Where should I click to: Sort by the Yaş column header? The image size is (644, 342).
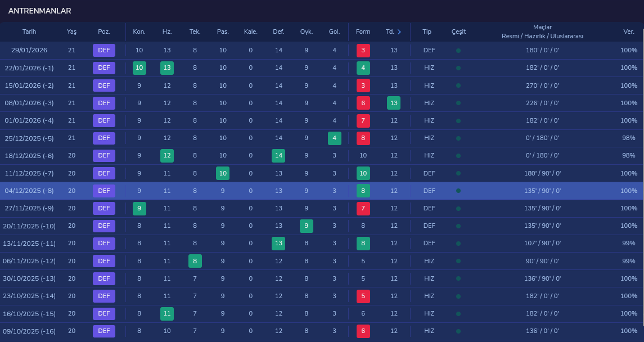[71, 31]
